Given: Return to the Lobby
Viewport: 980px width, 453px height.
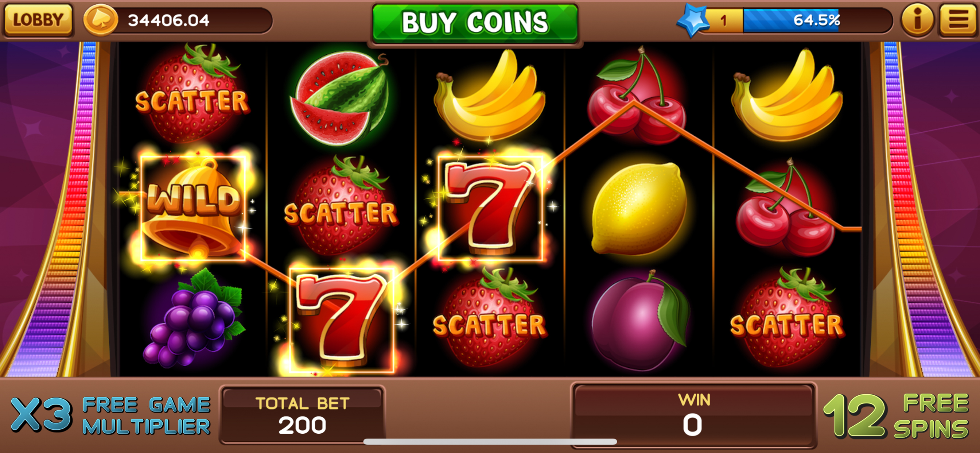Looking at the screenshot, I should [38, 20].
